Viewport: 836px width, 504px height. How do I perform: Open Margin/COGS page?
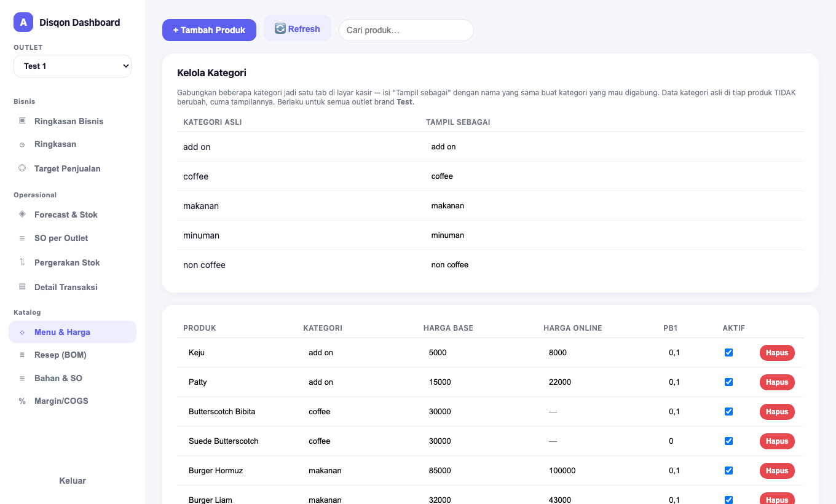(x=73, y=401)
